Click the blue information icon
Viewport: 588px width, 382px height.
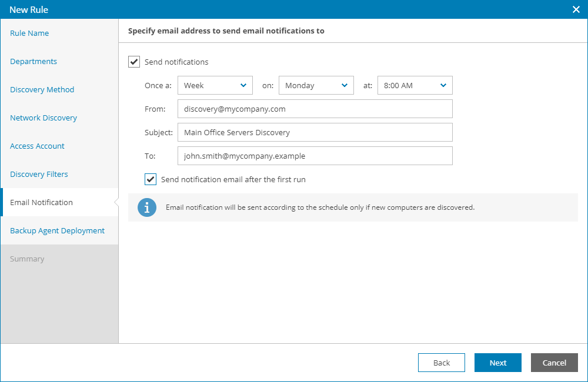[x=147, y=207]
